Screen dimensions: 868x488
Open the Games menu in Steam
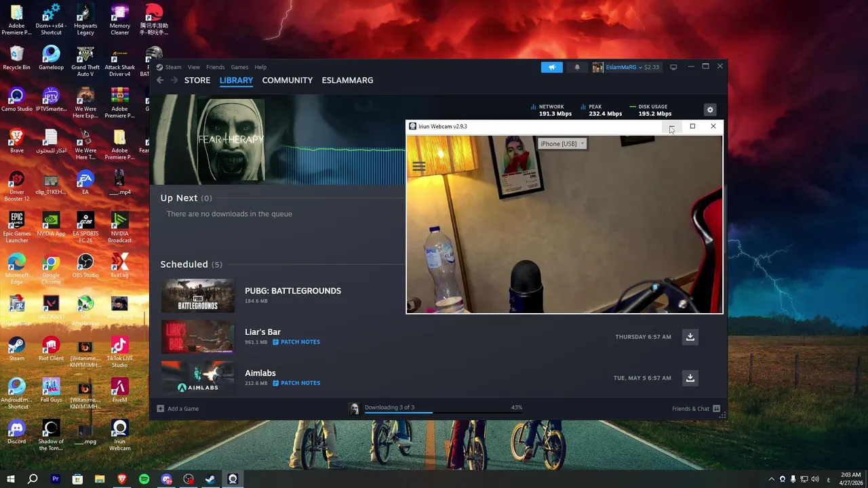(239, 67)
